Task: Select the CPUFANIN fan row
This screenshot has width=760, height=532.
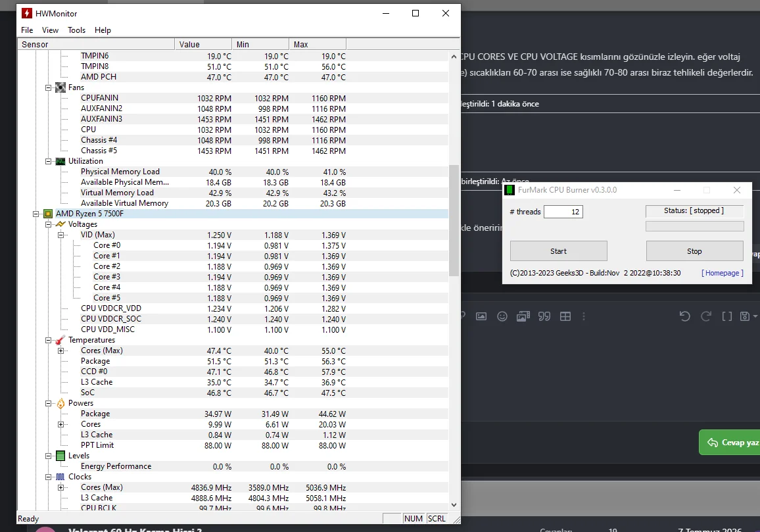Action: [x=233, y=98]
